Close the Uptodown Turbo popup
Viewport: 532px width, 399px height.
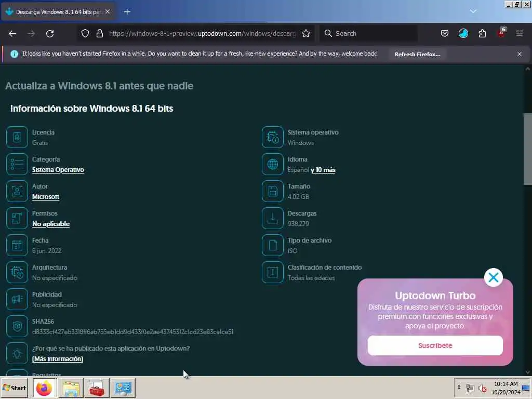(x=494, y=277)
